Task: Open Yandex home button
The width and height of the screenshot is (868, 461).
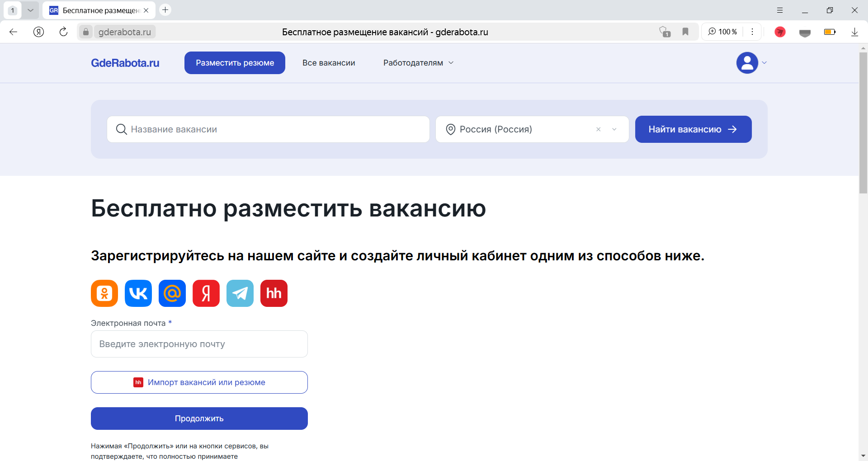Action: click(x=39, y=32)
